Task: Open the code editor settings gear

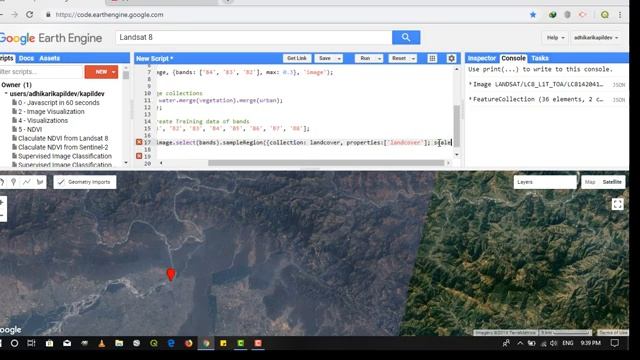Action: pos(451,58)
